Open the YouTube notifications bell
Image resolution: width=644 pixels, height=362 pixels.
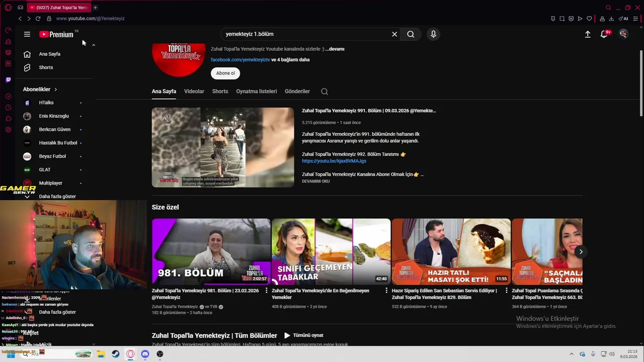point(605,34)
